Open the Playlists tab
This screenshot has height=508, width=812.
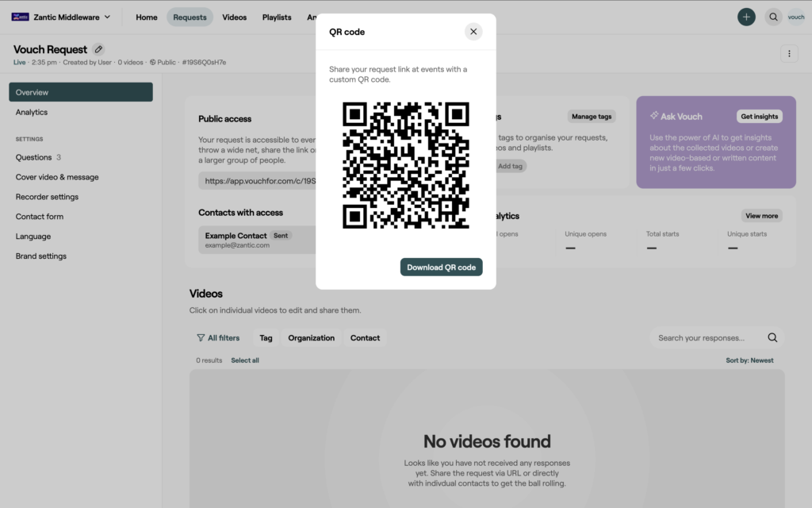(x=277, y=17)
